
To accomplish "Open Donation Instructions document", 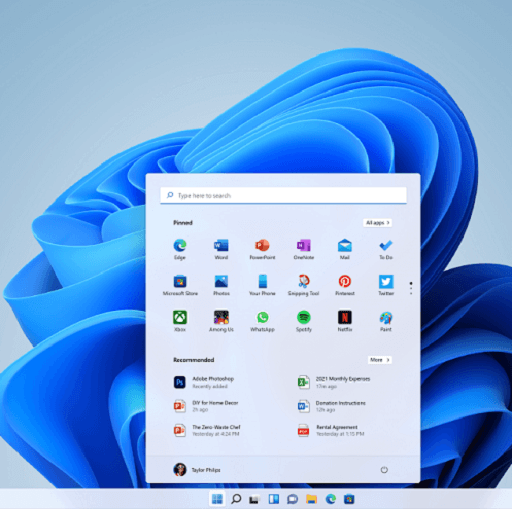I will 332,406.
